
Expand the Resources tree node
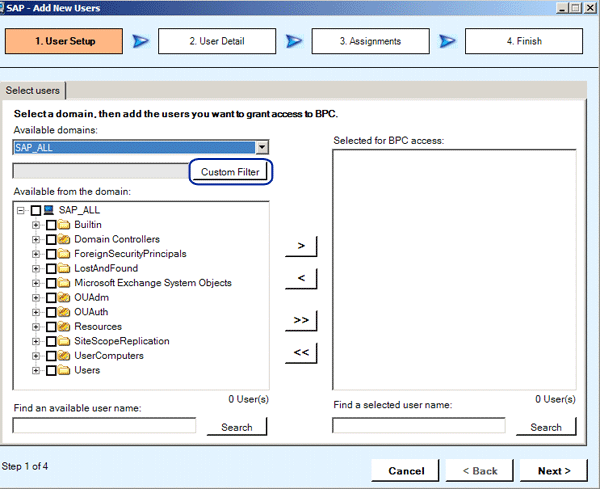pyautogui.click(x=36, y=327)
